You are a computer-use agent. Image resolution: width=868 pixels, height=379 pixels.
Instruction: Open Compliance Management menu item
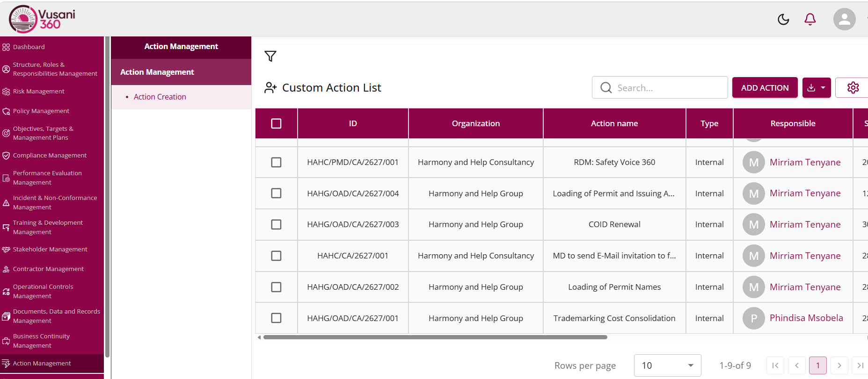[52, 156]
